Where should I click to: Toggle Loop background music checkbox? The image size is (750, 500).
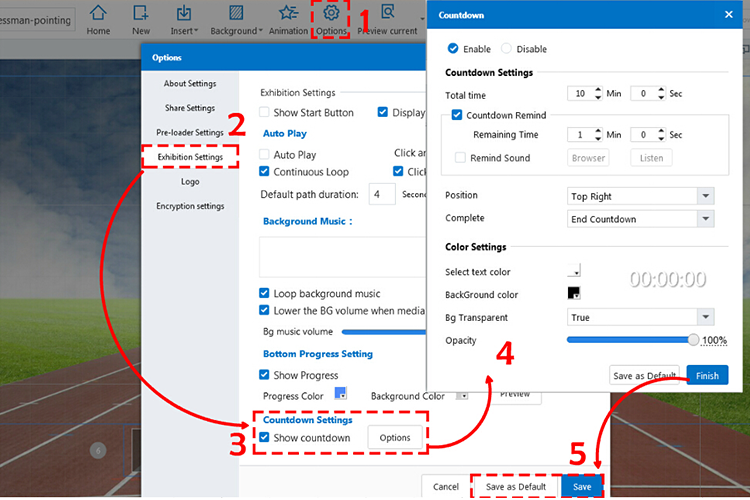tap(264, 293)
